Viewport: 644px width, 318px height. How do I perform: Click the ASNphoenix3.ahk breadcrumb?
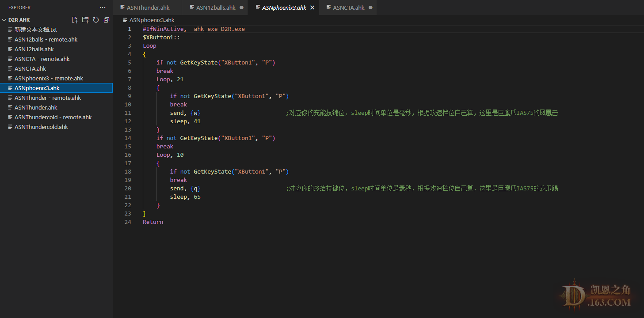tap(152, 20)
